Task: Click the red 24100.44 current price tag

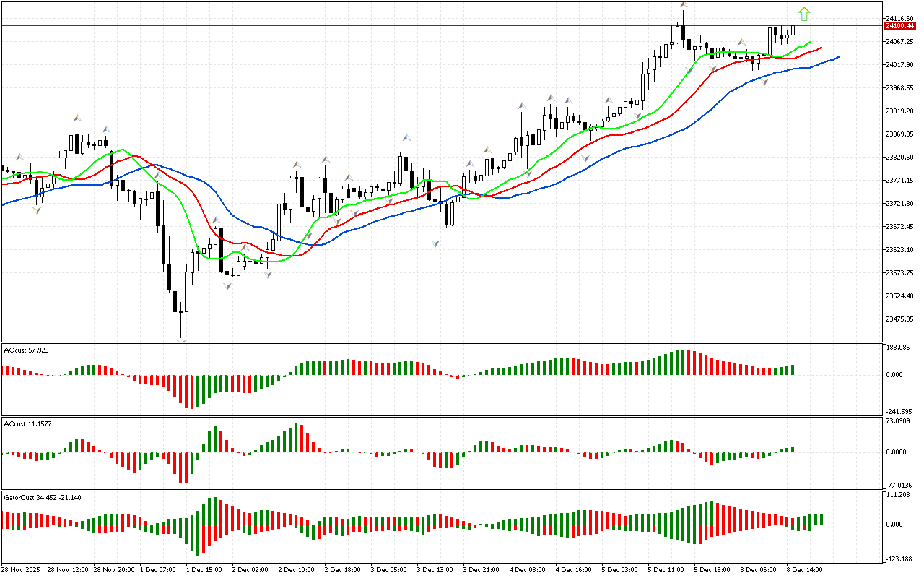Action: (x=899, y=26)
